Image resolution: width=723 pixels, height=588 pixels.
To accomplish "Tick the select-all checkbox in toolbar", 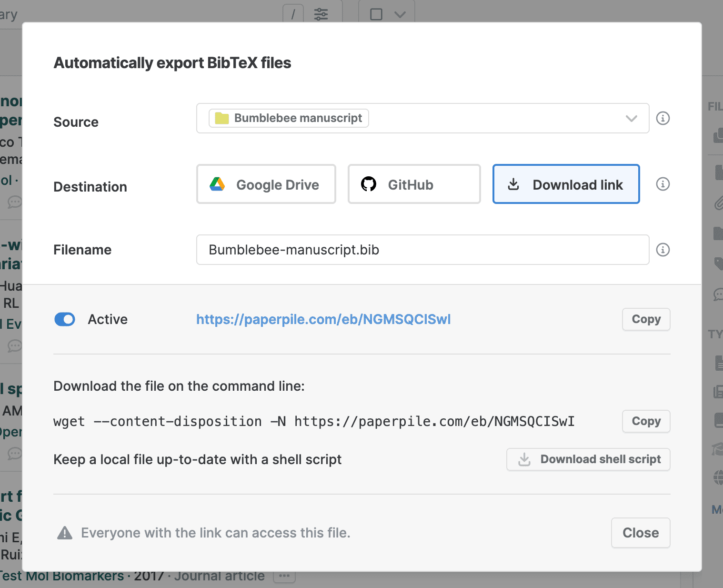I will point(376,14).
